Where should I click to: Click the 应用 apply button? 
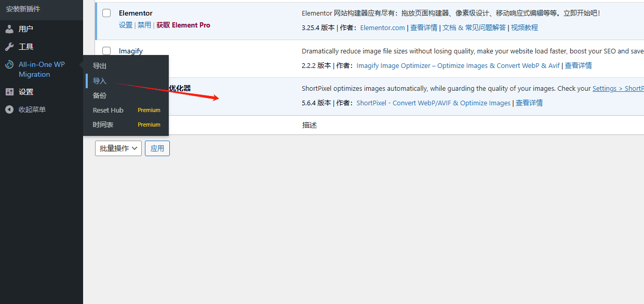(157, 148)
